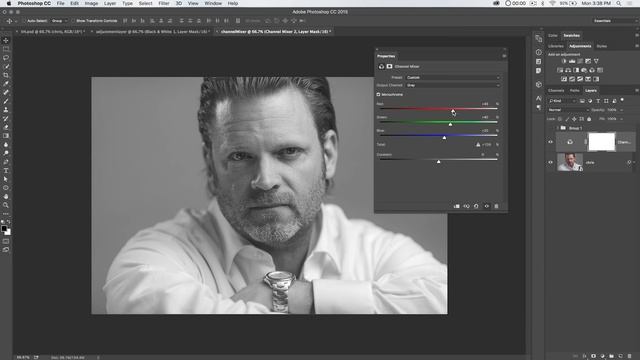Select the Clone Stamp tool
The image size is (640, 360).
[6, 110]
